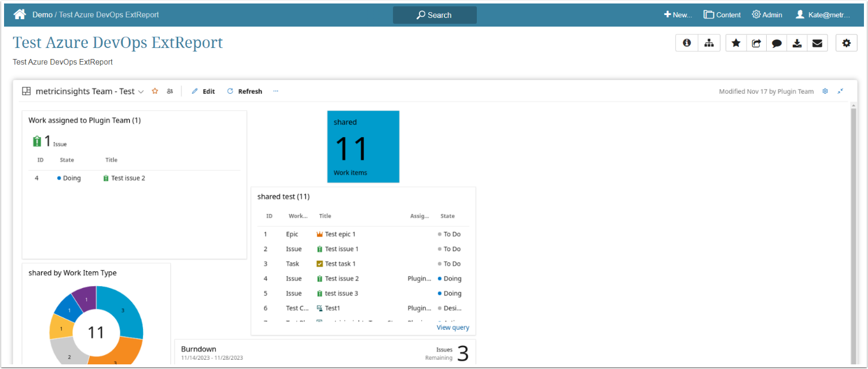Open the info icon button
Viewport: 868px width, 369px height.
coord(687,43)
